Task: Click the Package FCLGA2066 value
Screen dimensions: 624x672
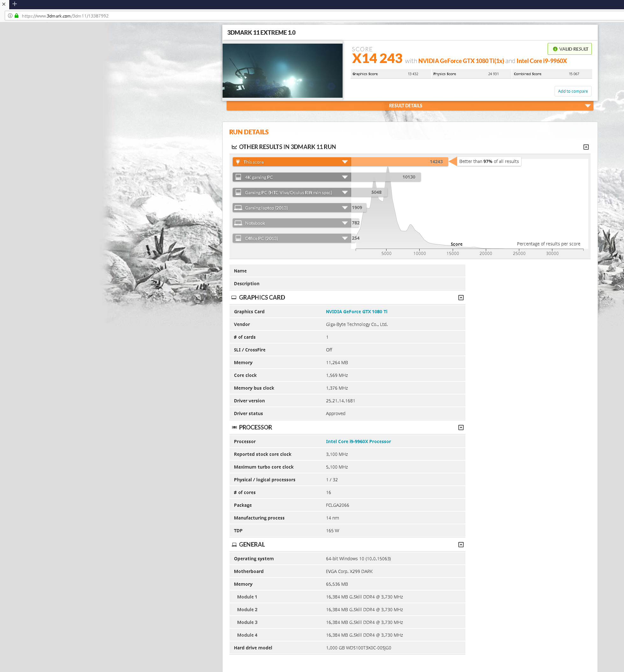Action: (x=337, y=505)
